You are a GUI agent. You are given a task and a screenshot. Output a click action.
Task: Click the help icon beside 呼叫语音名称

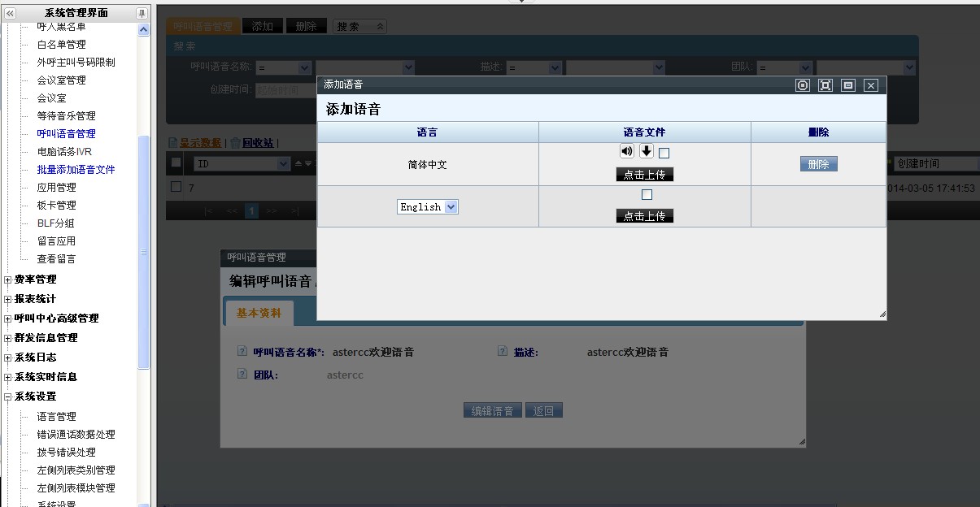click(242, 352)
